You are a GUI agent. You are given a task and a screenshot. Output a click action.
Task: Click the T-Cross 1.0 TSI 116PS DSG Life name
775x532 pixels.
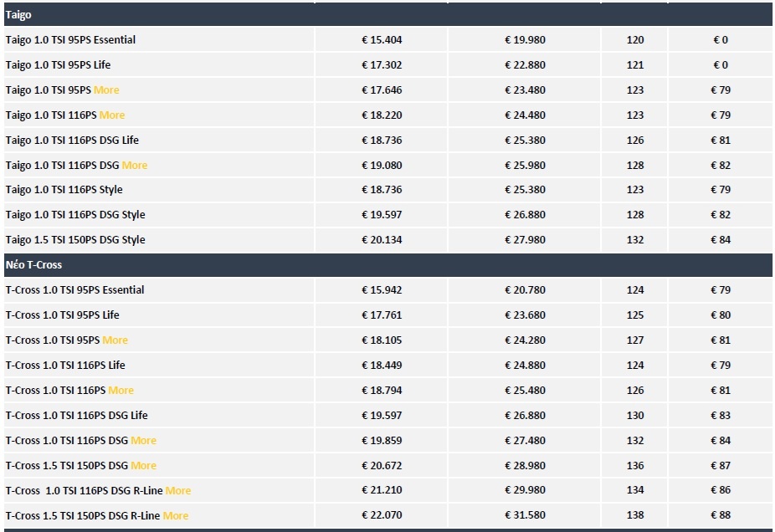tap(77, 416)
